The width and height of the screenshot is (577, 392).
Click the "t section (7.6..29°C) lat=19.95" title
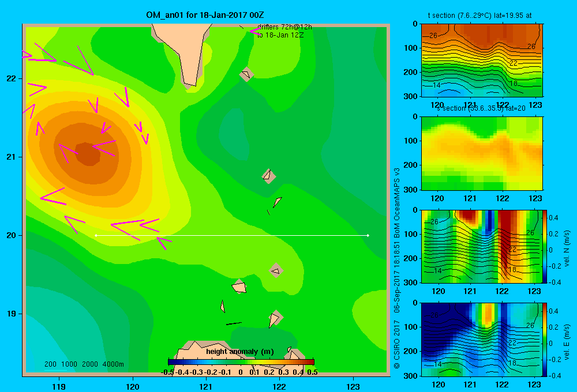pyautogui.click(x=479, y=16)
